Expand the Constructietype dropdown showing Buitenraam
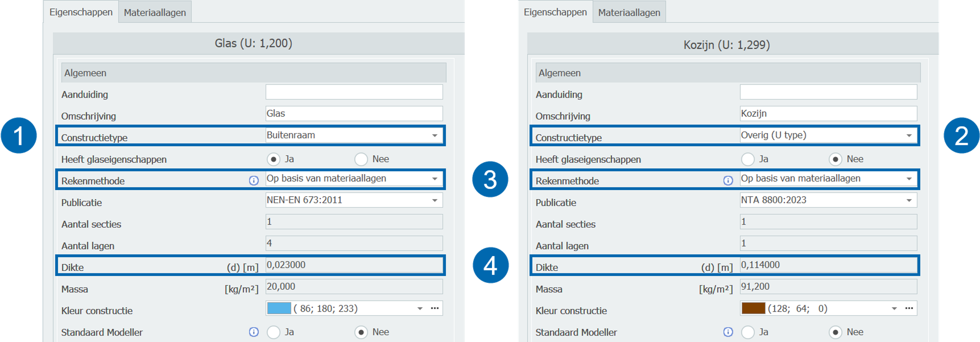The height and width of the screenshot is (342, 980). (434, 135)
